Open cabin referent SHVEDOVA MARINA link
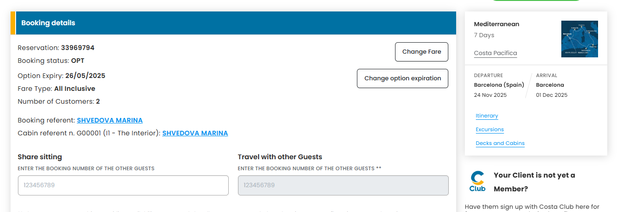The height and width of the screenshot is (212, 644). (x=195, y=133)
